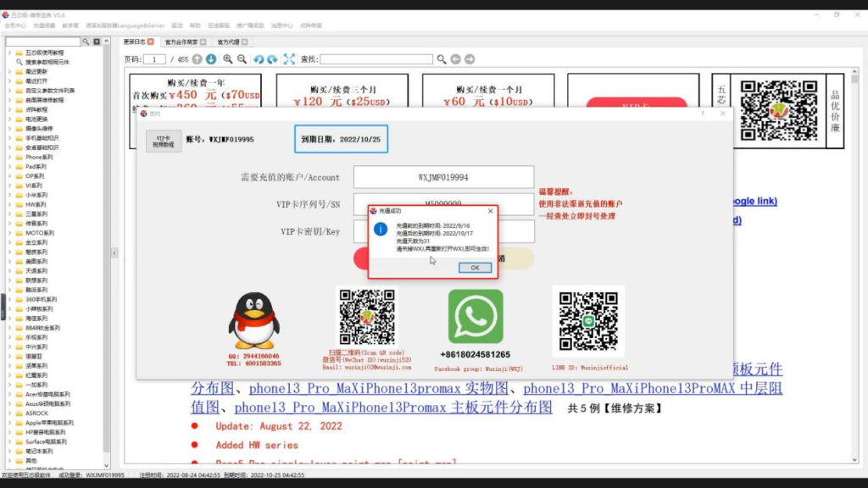The width and height of the screenshot is (868, 488).
Task: Click the sidebar tree search box
Action: (x=43, y=42)
